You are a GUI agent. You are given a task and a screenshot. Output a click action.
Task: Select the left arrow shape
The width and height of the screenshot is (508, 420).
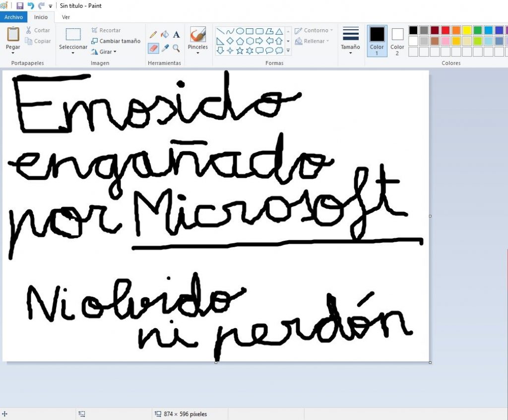tap(269, 41)
